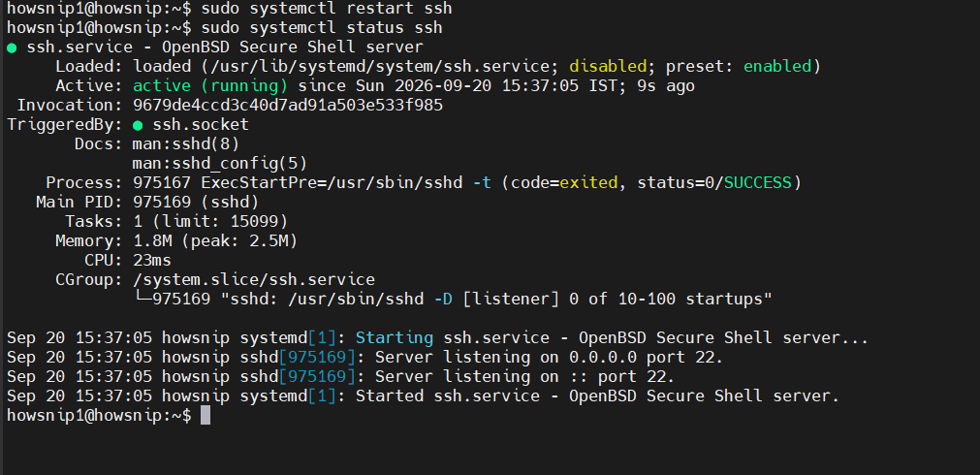980x475 pixels.
Task: Click the 'man:sshd(8)' docs entry
Action: [x=186, y=144]
